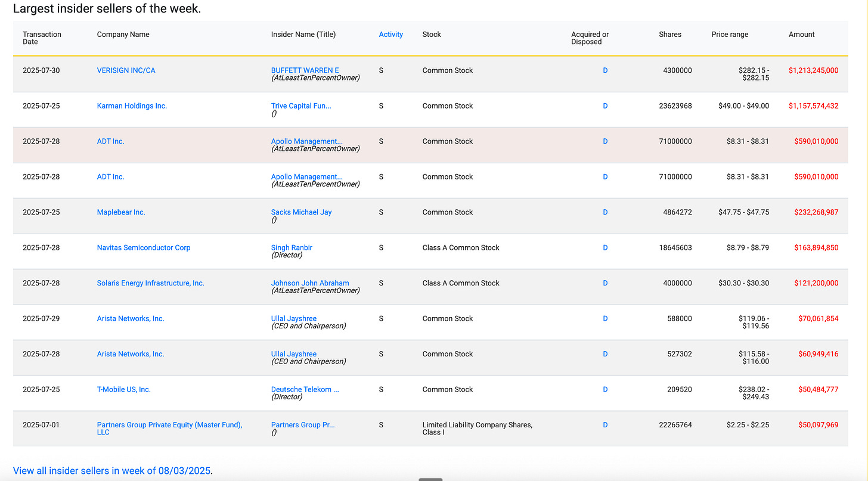Select the Price range column header
This screenshot has height=481, width=868.
coord(730,35)
